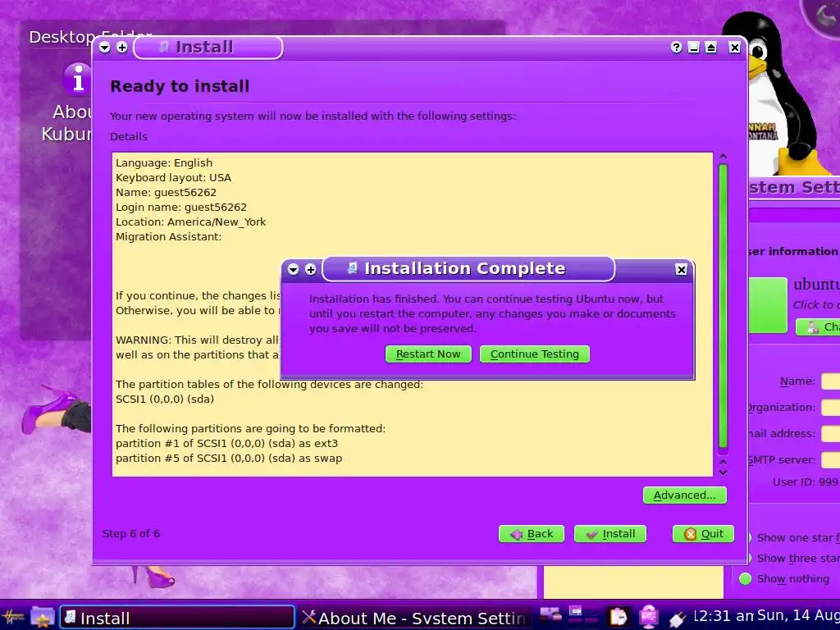
Task: Click the Login name: guest56262 line
Action: pos(181,208)
